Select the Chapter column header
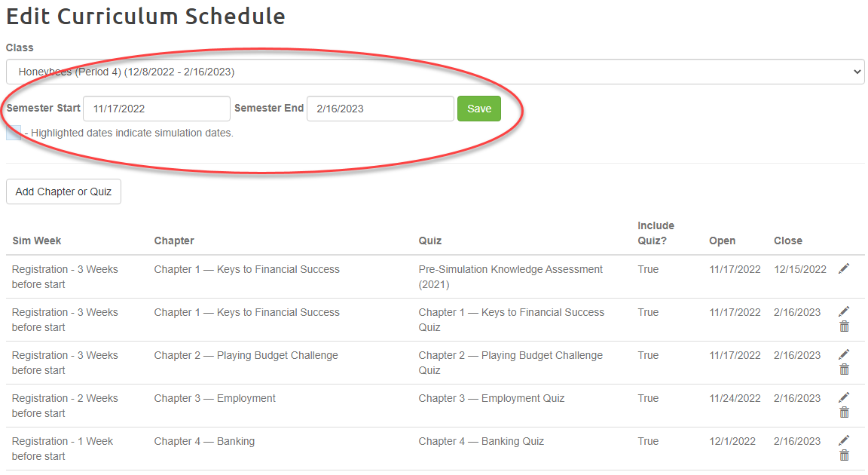868x475 pixels. (174, 241)
